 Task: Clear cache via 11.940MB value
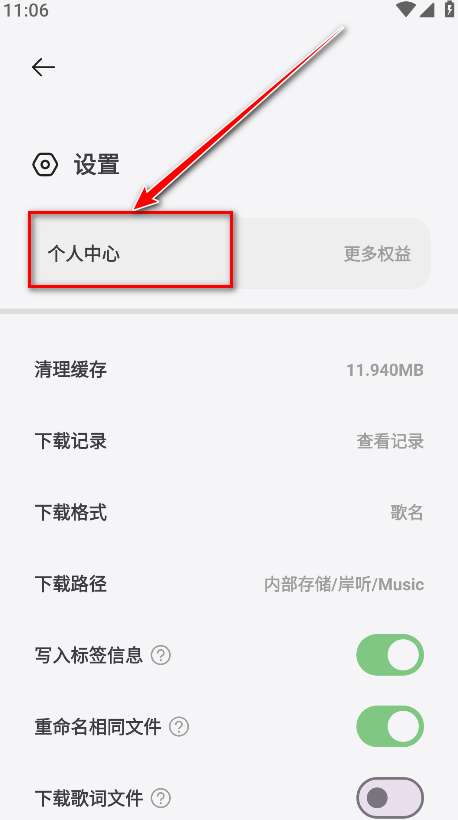point(385,370)
